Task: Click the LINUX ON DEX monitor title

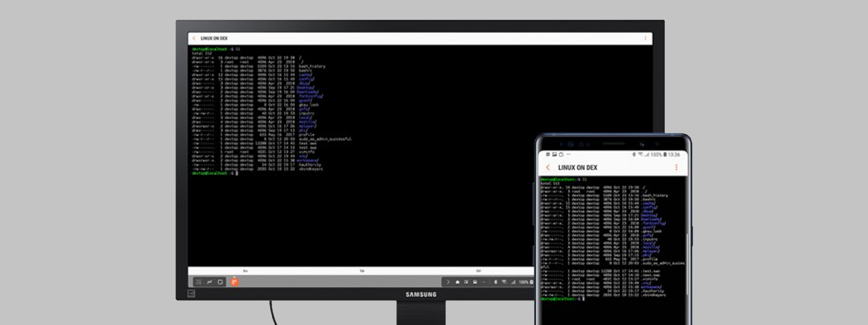Action: 214,39
